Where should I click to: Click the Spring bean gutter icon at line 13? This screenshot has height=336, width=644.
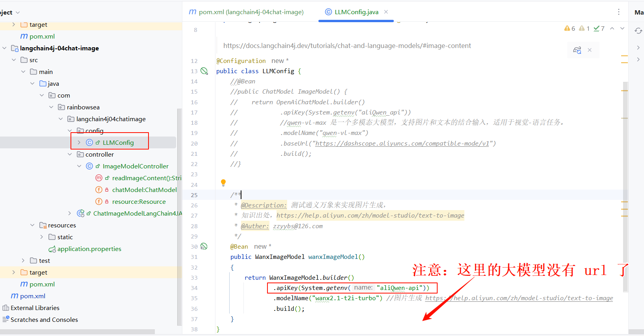[x=204, y=71]
